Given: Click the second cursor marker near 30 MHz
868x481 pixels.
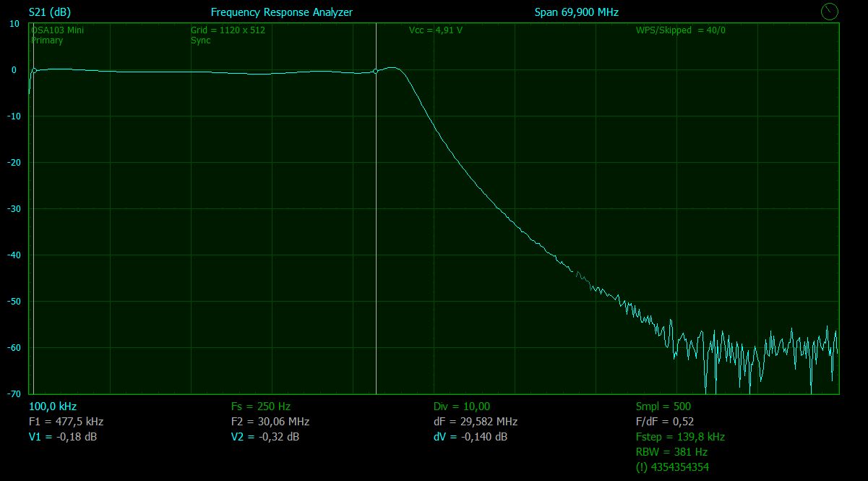Looking at the screenshot, I should (x=376, y=71).
